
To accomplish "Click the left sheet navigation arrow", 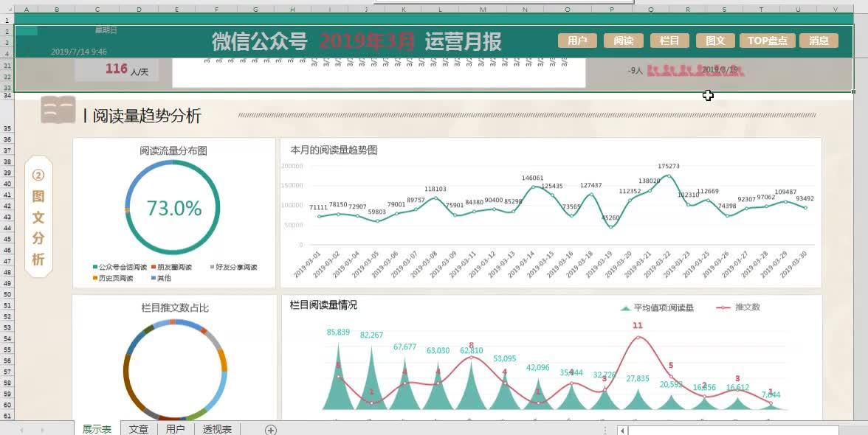I will pos(21,429).
